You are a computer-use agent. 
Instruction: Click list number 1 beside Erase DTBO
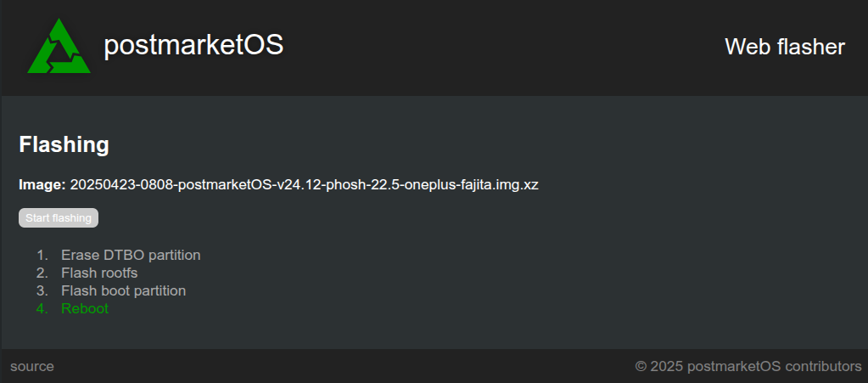tap(42, 255)
